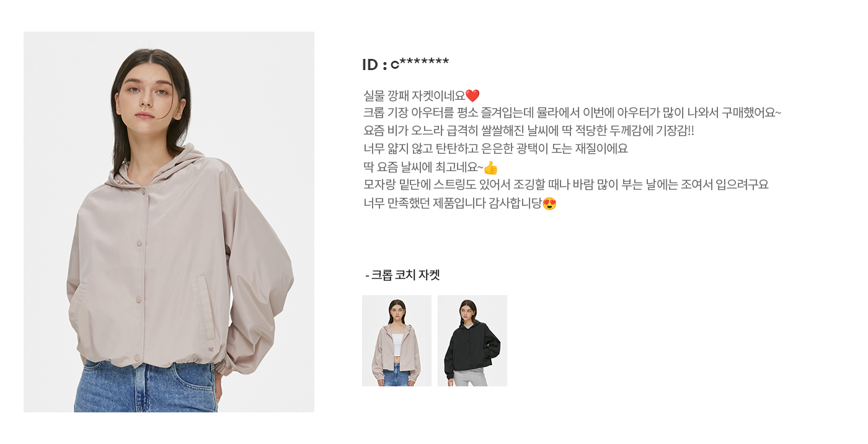Image resolution: width=868 pixels, height=444 pixels.
Task: Click the line about 모자랑 밑단에 스트링
Action: click(565, 185)
